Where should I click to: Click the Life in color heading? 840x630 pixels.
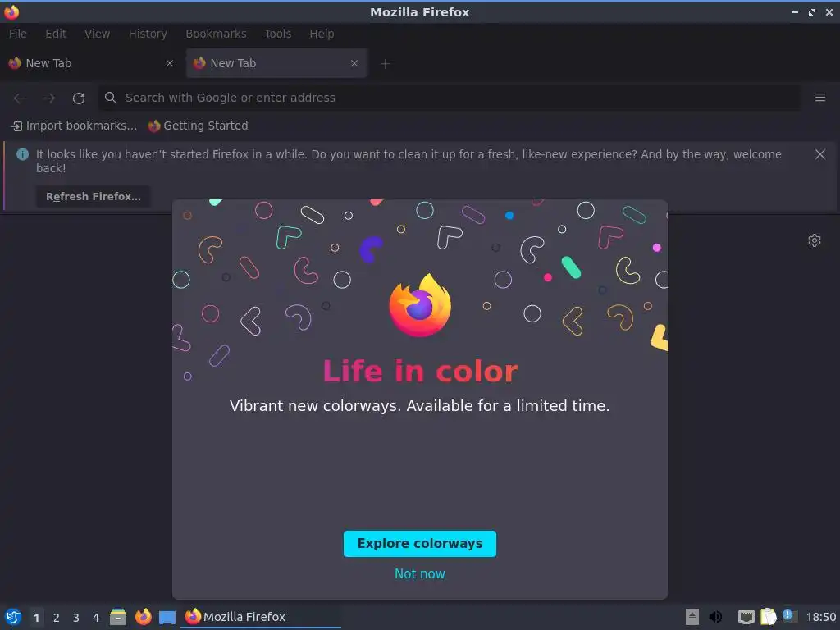point(421,371)
